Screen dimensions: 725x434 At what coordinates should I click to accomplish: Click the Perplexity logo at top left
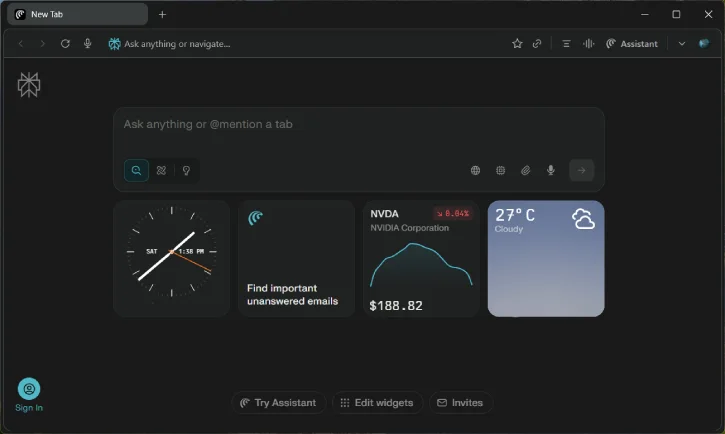(29, 86)
